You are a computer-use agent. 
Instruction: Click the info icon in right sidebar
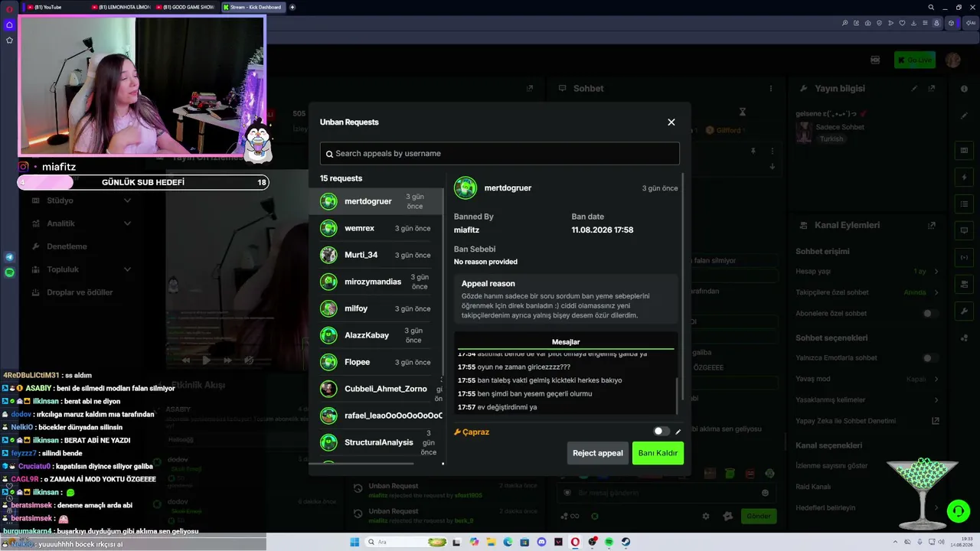(x=964, y=89)
